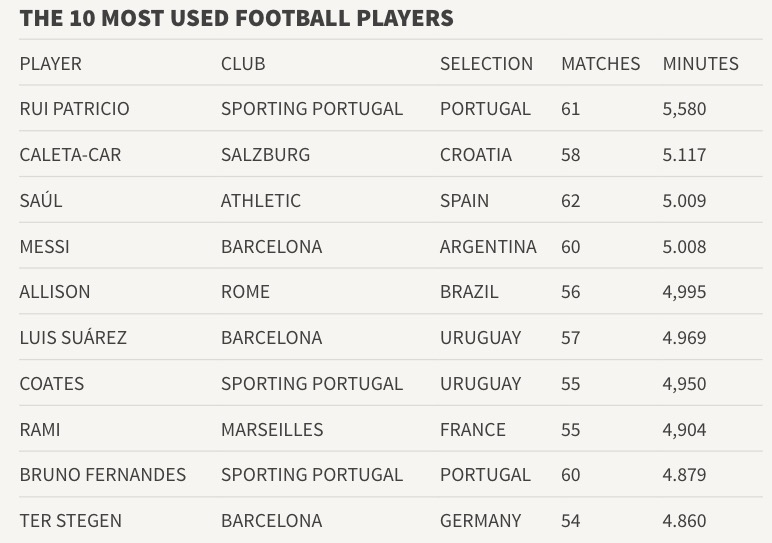Click the COATES player cell

pyautogui.click(x=52, y=384)
